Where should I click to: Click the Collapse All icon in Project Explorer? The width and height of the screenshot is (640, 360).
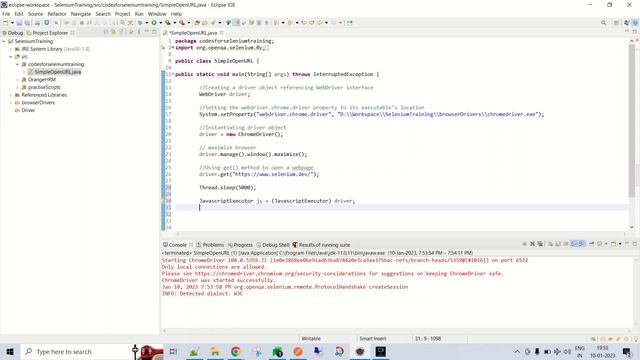106,32
